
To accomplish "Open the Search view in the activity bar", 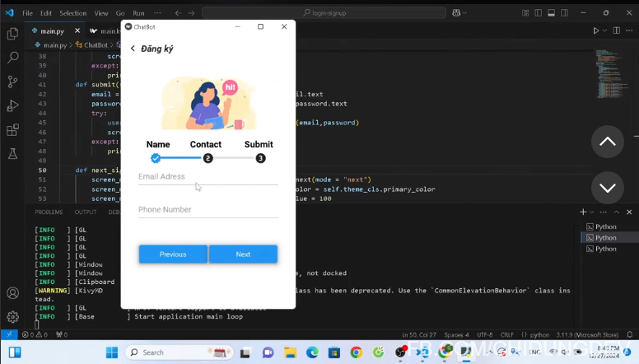I will tap(12, 58).
